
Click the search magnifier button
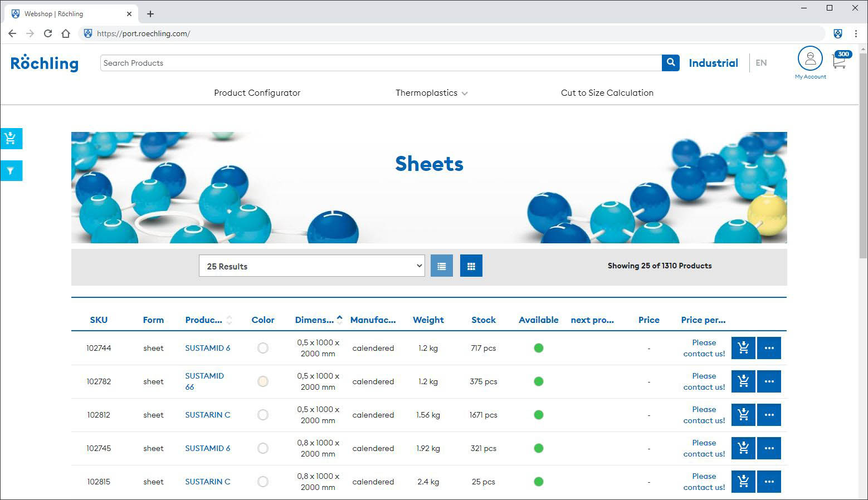pyautogui.click(x=671, y=63)
